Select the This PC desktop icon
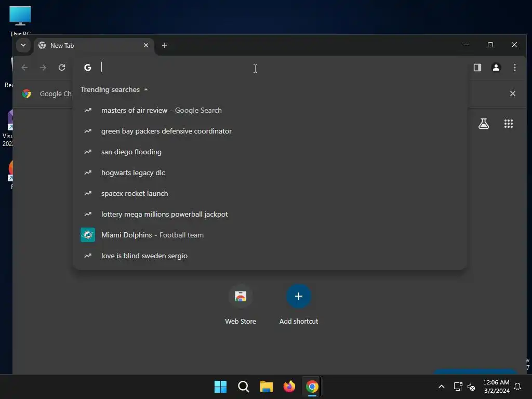Image resolution: width=532 pixels, height=399 pixels. point(20,20)
